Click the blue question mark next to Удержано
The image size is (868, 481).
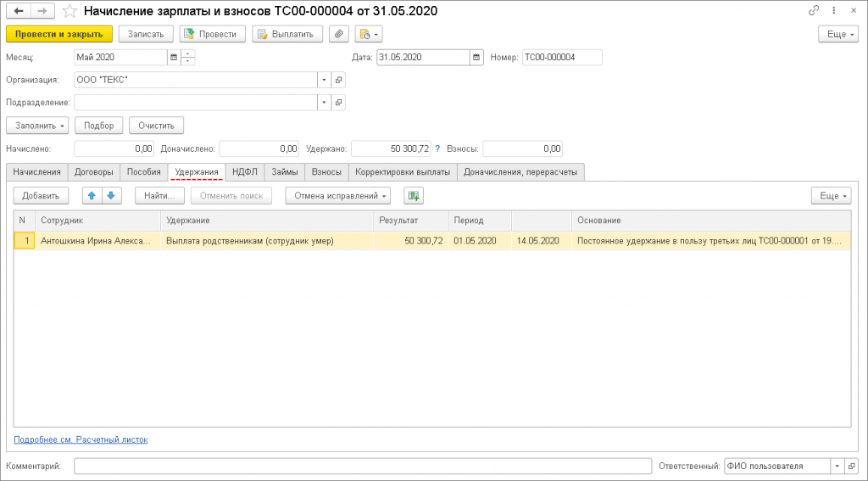pos(437,149)
